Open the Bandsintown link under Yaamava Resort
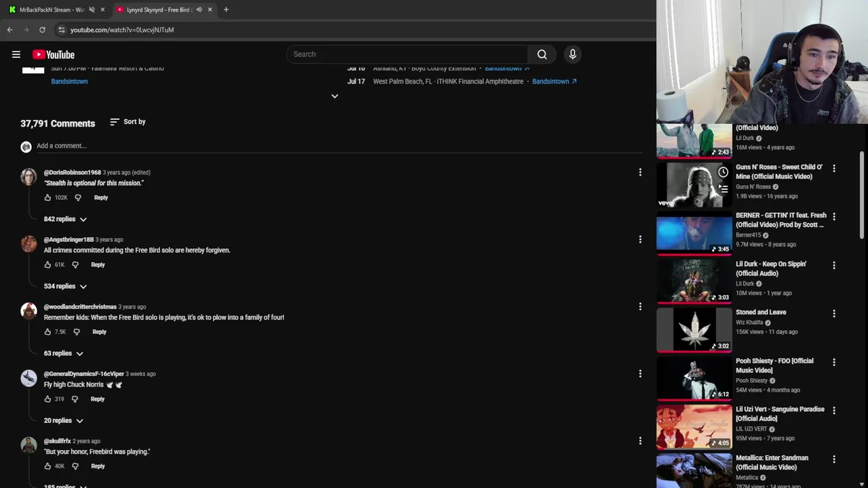This screenshot has width=868, height=488. click(69, 81)
